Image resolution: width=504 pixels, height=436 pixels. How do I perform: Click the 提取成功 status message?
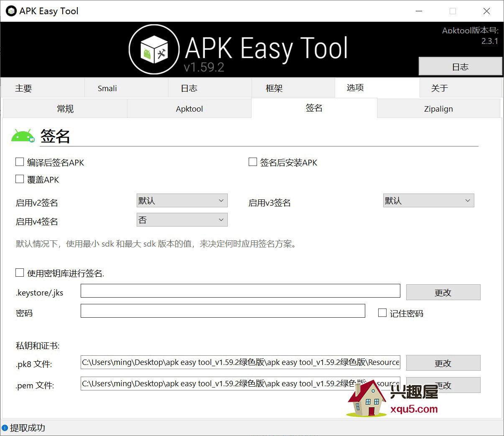tap(28, 428)
